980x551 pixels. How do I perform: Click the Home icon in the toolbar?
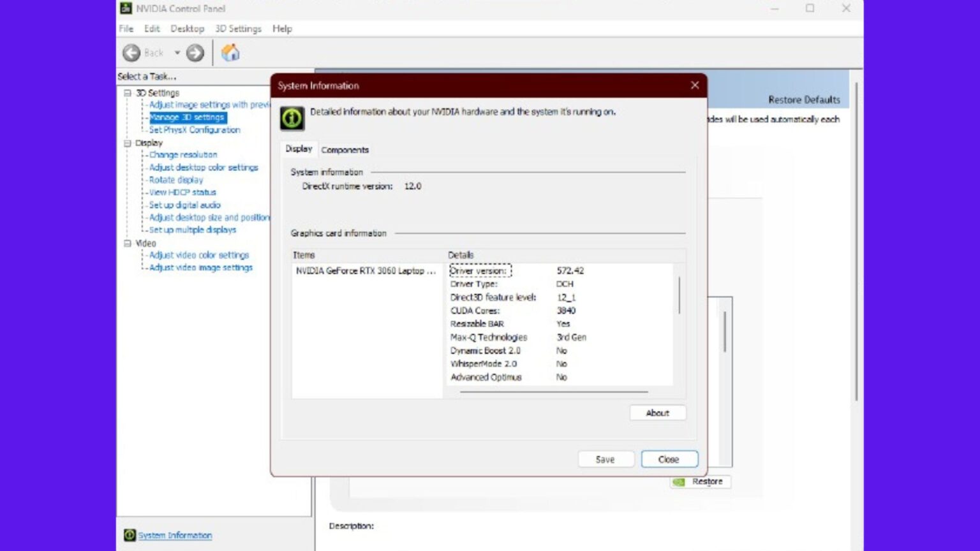[x=231, y=53]
